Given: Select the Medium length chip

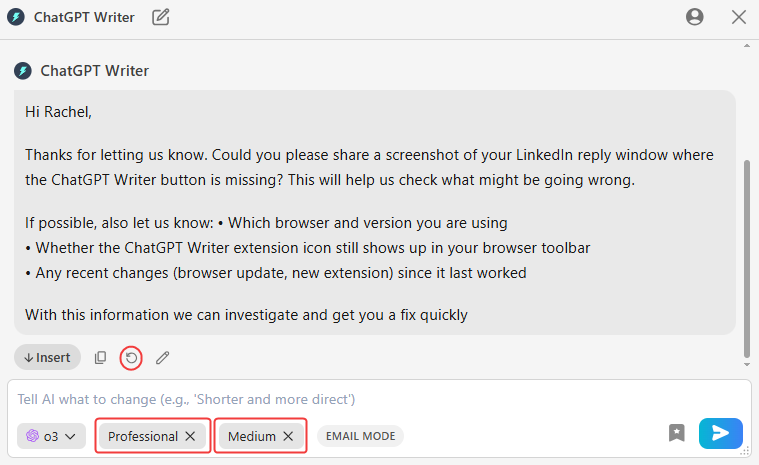Looking at the screenshot, I should click(x=252, y=436).
